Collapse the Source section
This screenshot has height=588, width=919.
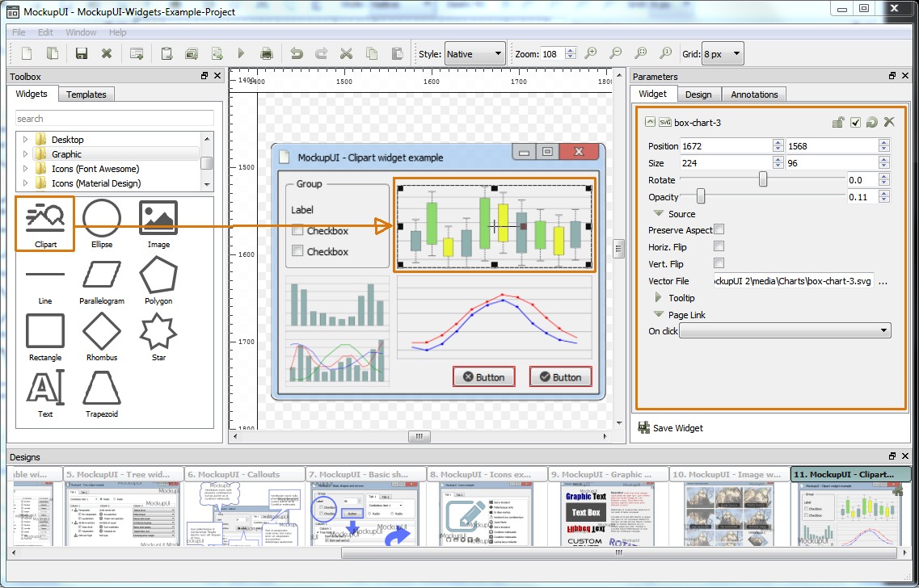(658, 214)
